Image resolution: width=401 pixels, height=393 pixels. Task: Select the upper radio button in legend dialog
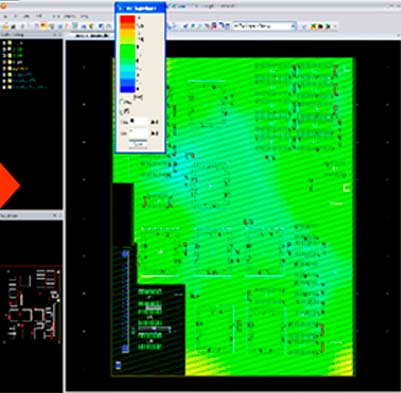123,102
